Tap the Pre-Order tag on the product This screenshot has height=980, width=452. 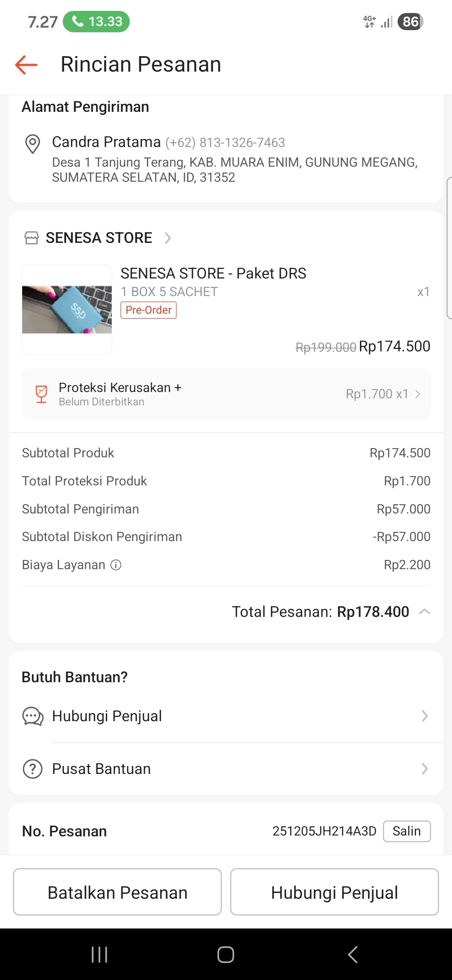click(149, 310)
